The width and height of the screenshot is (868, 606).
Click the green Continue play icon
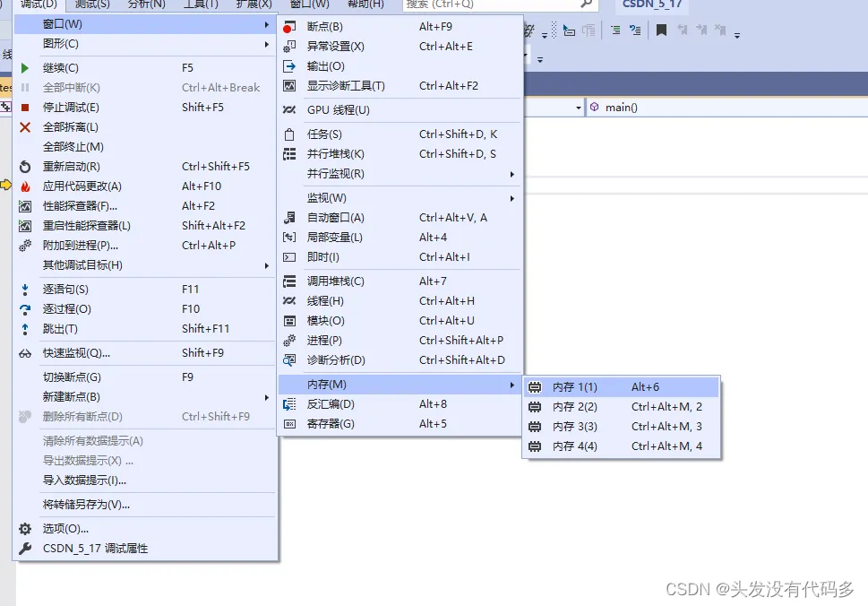[25, 68]
